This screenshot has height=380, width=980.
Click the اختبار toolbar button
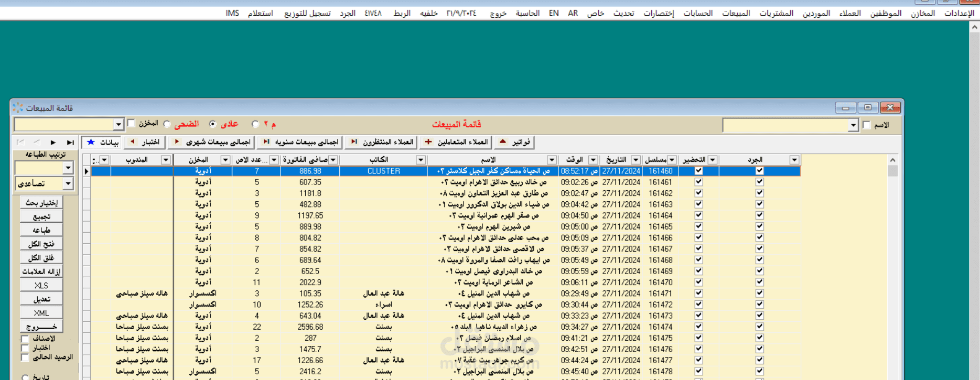(145, 142)
